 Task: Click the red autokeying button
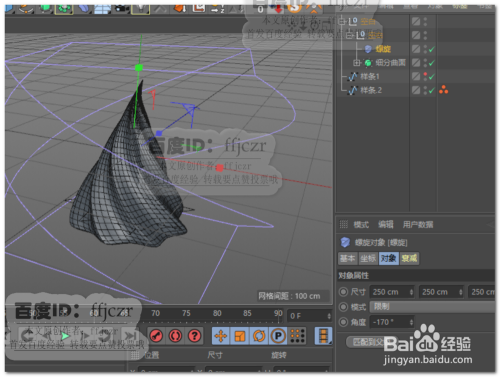click(x=175, y=336)
